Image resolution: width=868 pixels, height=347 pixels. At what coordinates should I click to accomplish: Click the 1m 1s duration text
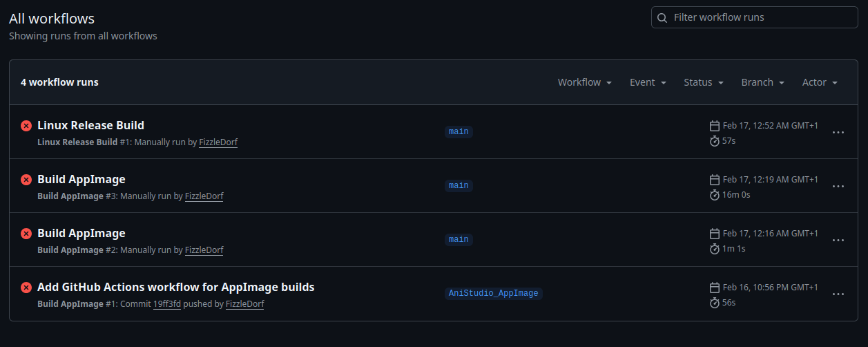click(734, 249)
